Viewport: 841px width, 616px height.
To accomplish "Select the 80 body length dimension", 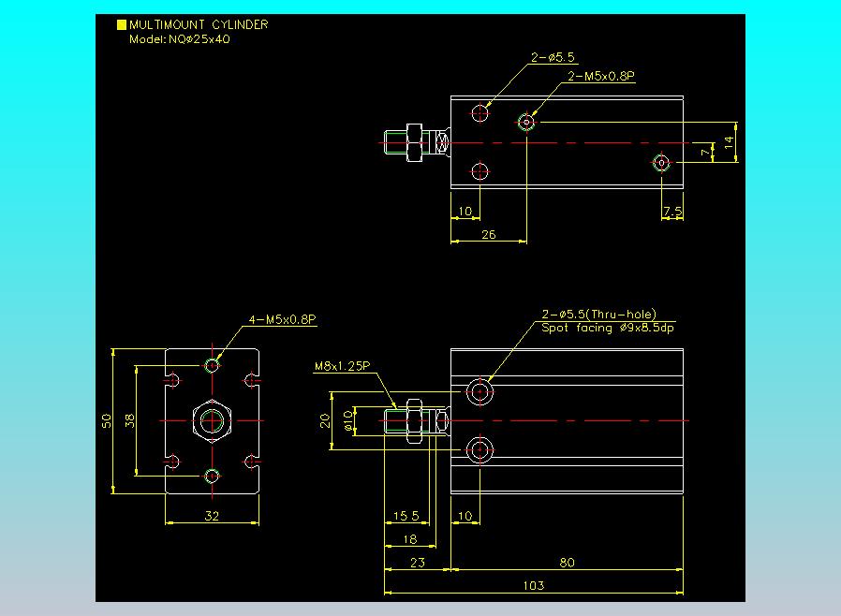I will point(567,563).
